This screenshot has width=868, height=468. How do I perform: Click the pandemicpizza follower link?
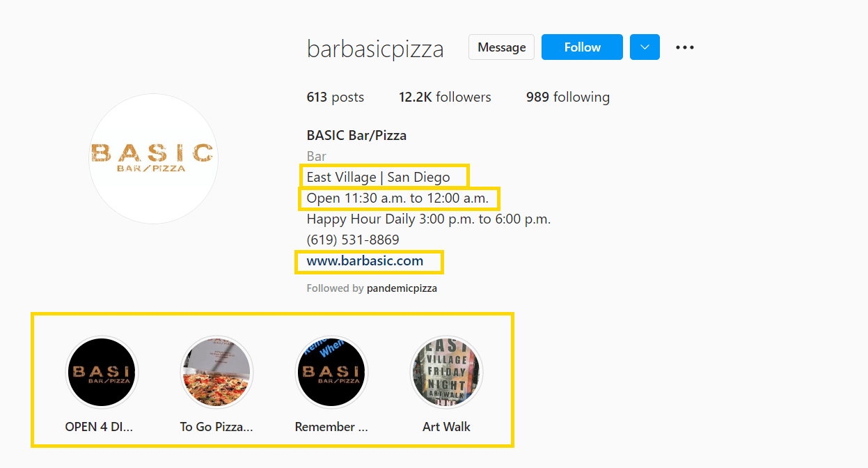402,288
